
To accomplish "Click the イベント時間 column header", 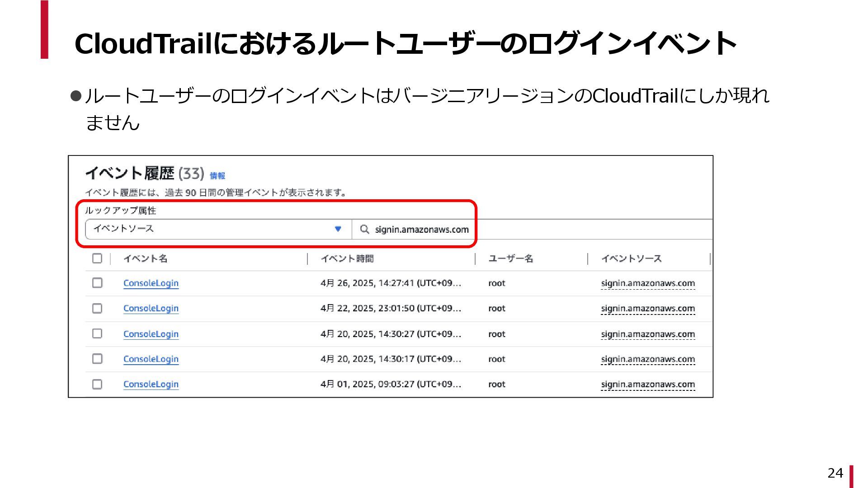I will 347,258.
